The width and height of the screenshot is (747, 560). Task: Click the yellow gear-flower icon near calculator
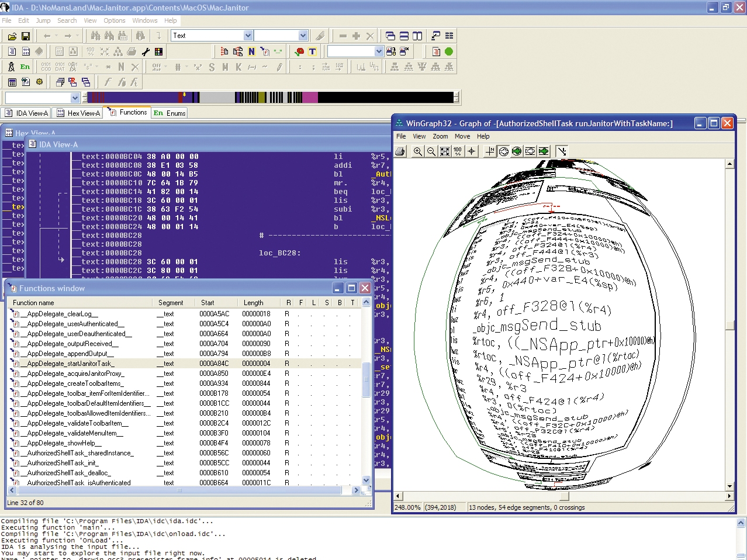(x=39, y=82)
